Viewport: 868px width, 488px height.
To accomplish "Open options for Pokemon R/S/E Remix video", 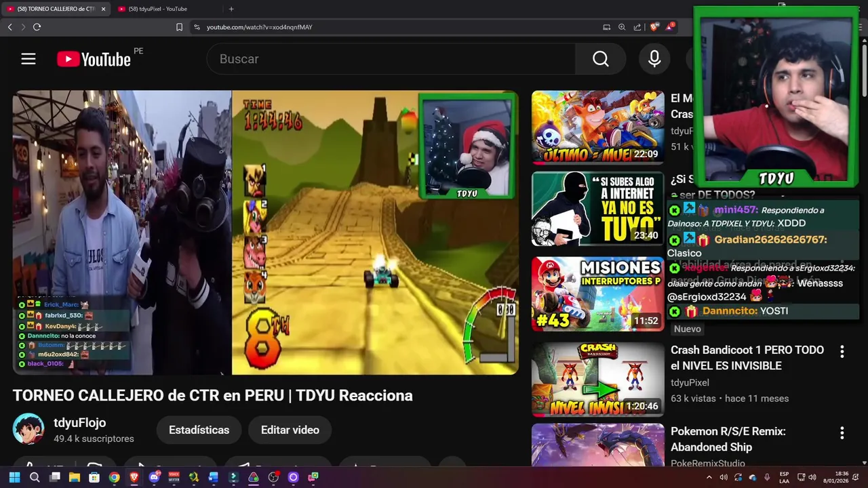I will [842, 433].
